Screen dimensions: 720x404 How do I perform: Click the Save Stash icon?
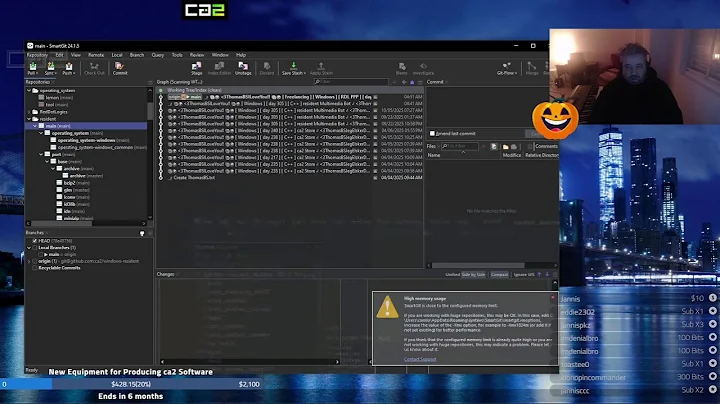[x=293, y=68]
